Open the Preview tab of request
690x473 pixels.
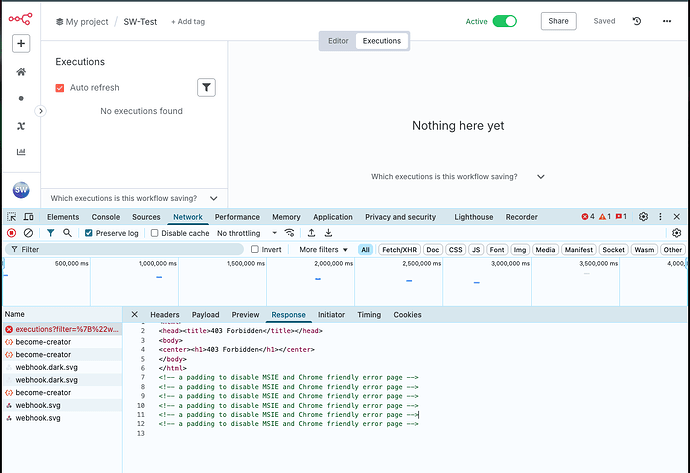coord(246,315)
